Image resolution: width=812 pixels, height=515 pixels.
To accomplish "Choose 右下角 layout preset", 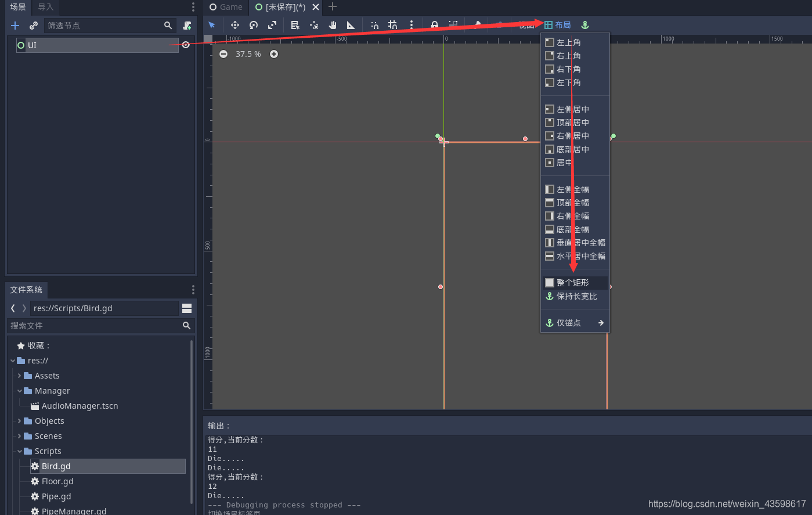I will (x=575, y=69).
